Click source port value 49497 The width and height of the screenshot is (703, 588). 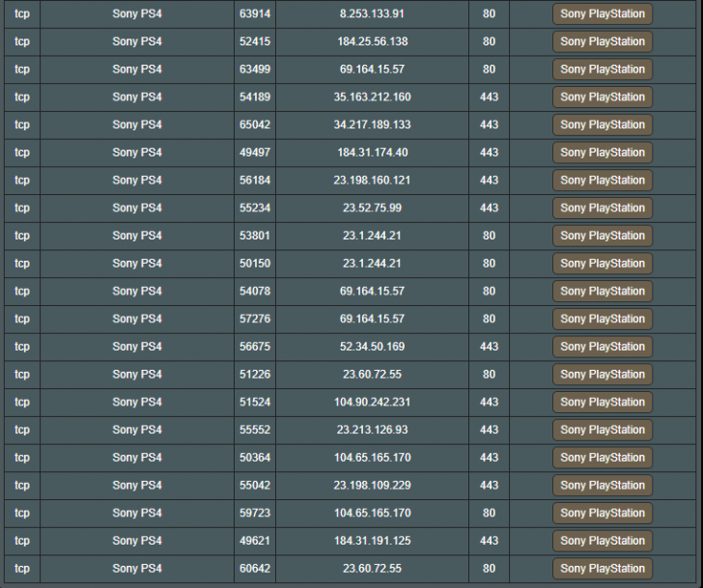(x=255, y=153)
